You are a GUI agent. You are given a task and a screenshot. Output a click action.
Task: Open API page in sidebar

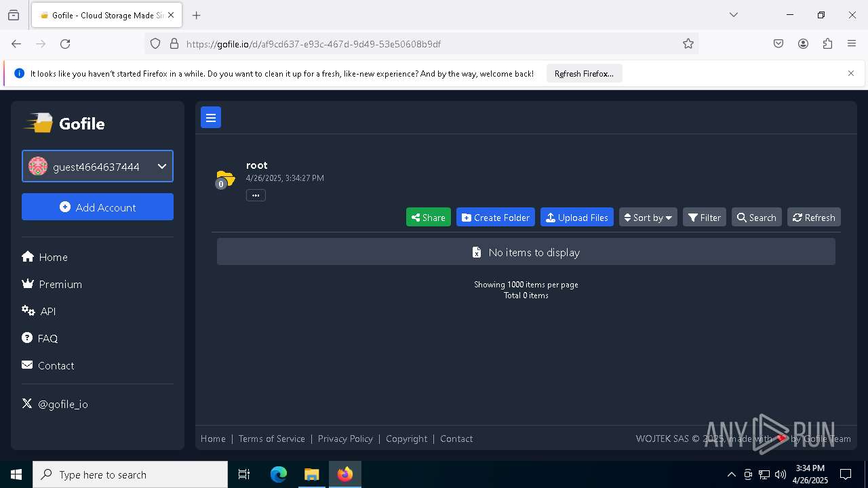(x=39, y=311)
